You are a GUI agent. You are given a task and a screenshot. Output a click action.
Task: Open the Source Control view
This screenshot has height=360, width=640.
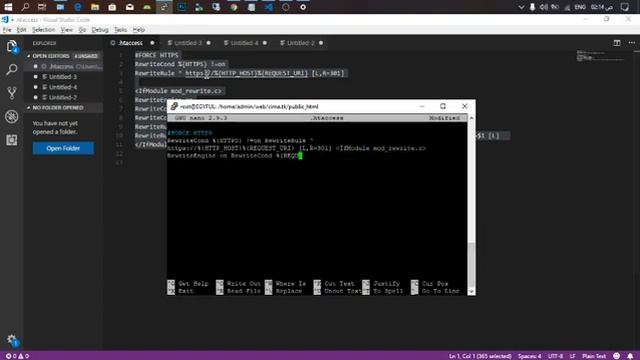12,93
